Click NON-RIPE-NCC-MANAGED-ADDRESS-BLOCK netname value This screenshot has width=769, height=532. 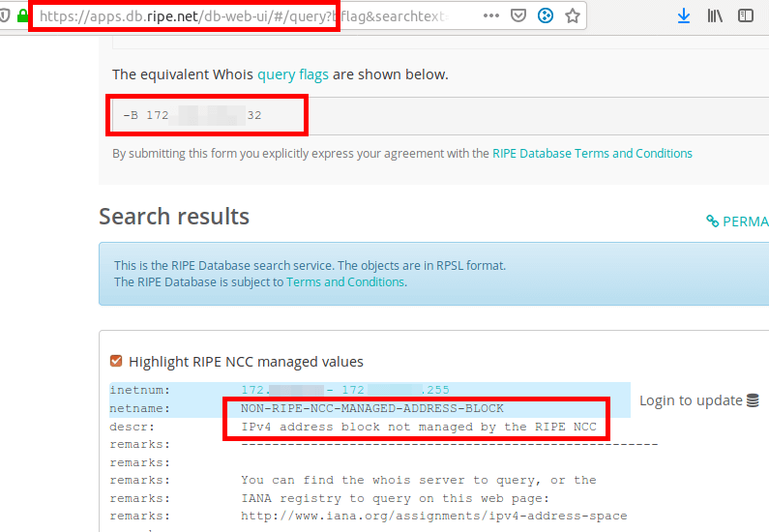coord(371,408)
